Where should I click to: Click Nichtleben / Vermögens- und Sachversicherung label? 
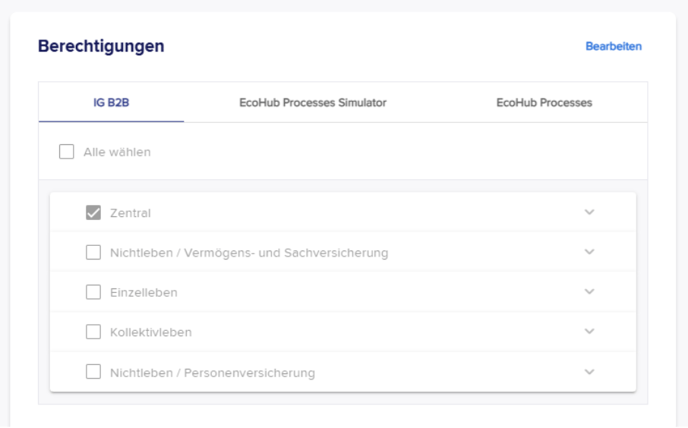249,253
